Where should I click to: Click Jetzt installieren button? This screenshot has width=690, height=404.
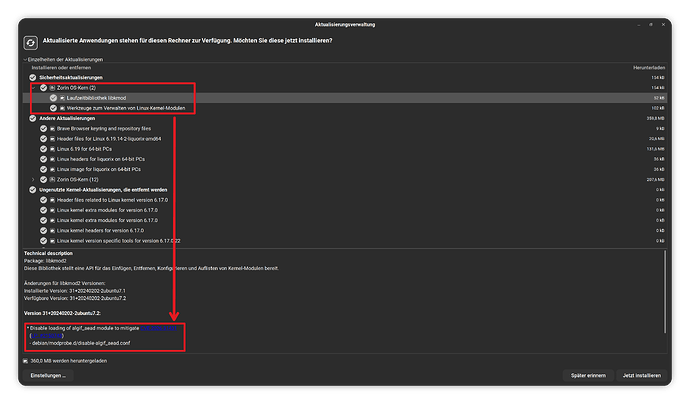[642, 375]
